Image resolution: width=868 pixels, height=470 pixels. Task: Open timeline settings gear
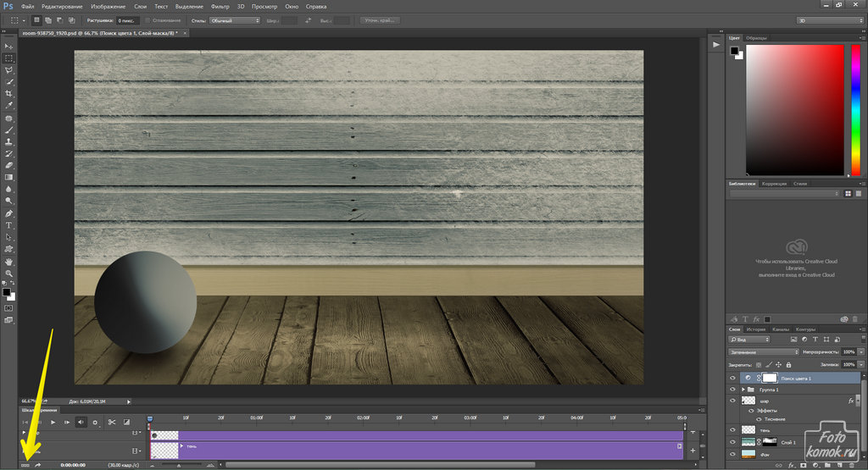pyautogui.click(x=95, y=422)
